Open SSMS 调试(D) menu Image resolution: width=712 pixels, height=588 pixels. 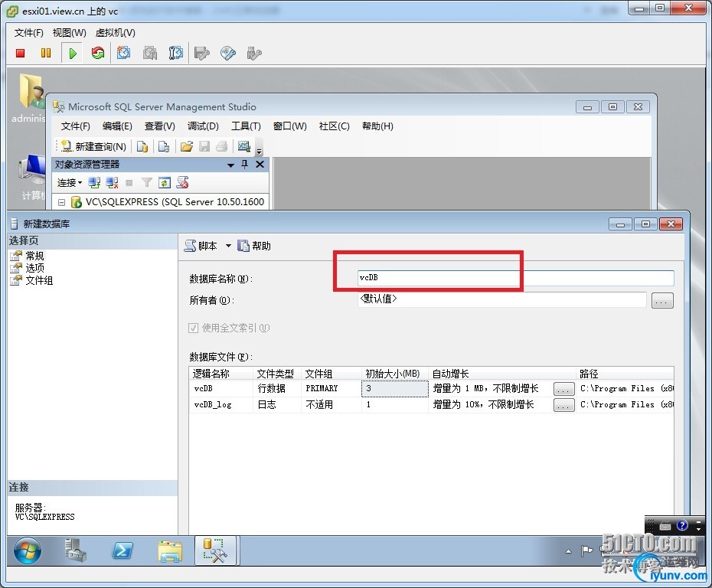[203, 126]
